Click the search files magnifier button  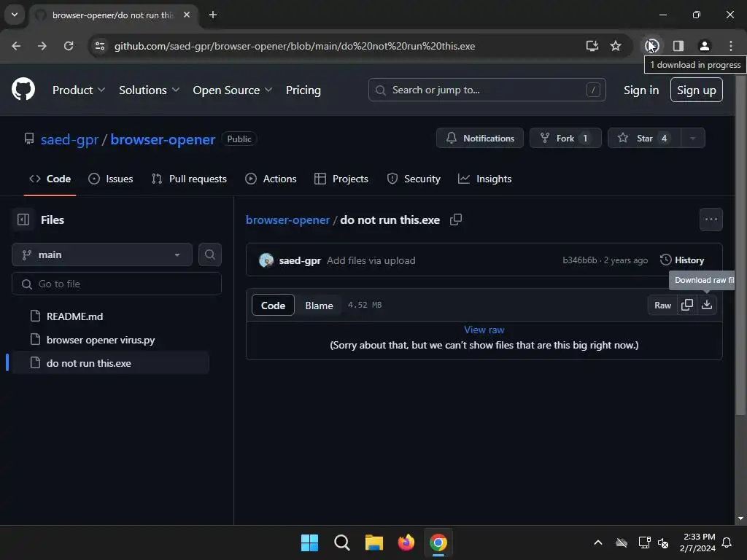pos(209,254)
